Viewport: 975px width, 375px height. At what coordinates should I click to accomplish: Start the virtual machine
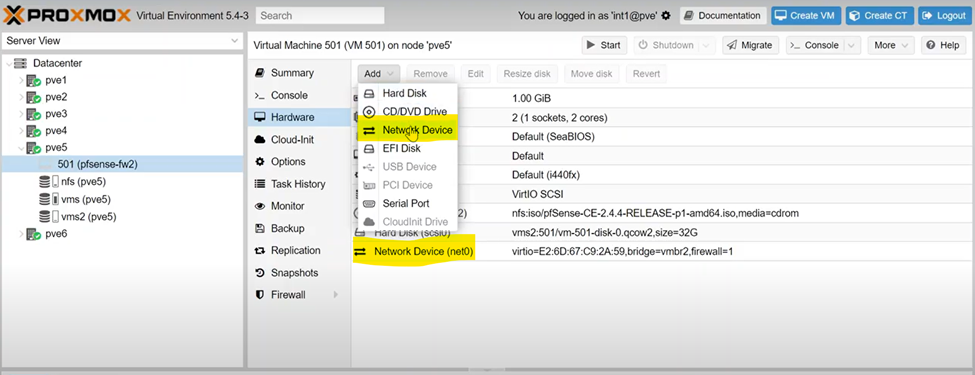pyautogui.click(x=605, y=45)
